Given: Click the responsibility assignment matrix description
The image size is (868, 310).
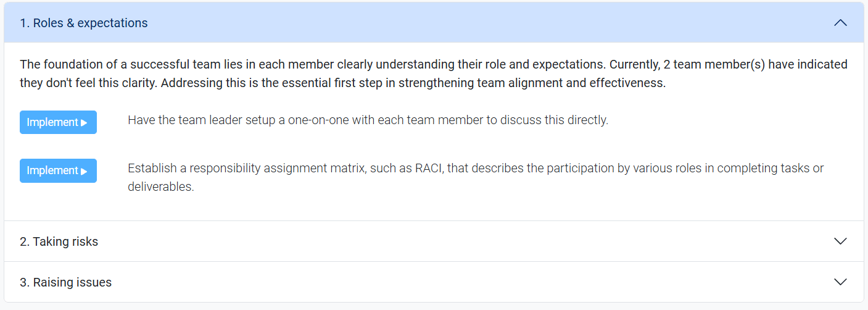Looking at the screenshot, I should (476, 177).
